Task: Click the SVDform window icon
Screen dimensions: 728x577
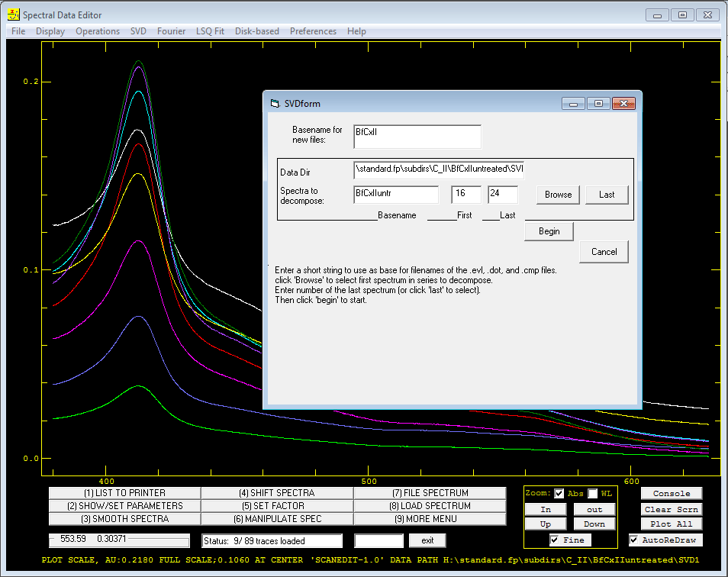Action: pyautogui.click(x=275, y=104)
